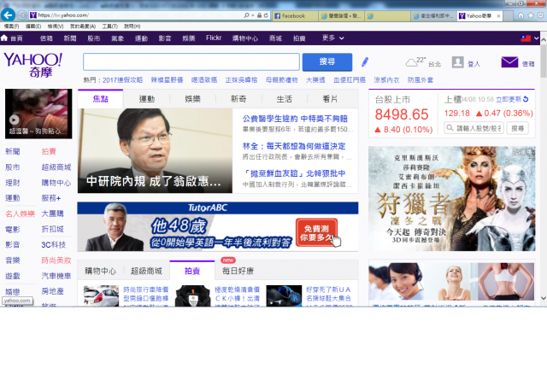Click the main Yahoo search input field
This screenshot has height=392, width=547.
(191, 61)
